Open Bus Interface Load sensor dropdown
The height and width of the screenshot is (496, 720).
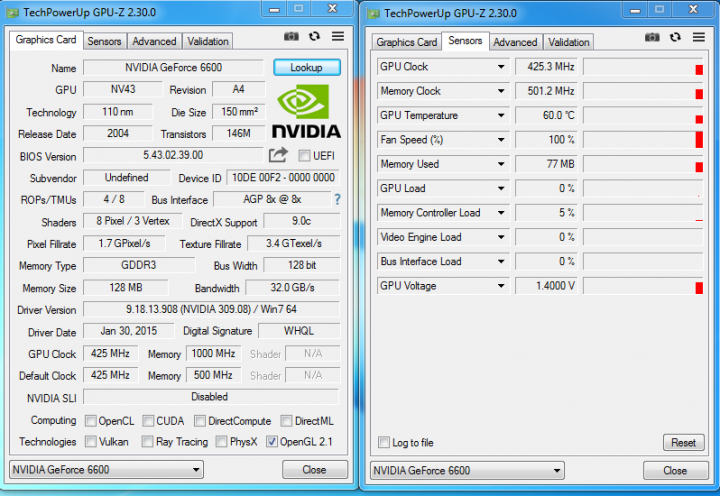(501, 261)
